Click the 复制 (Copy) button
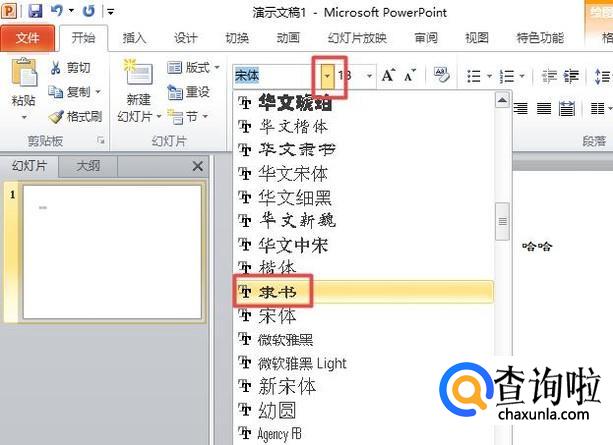The image size is (613, 445). 70,92
